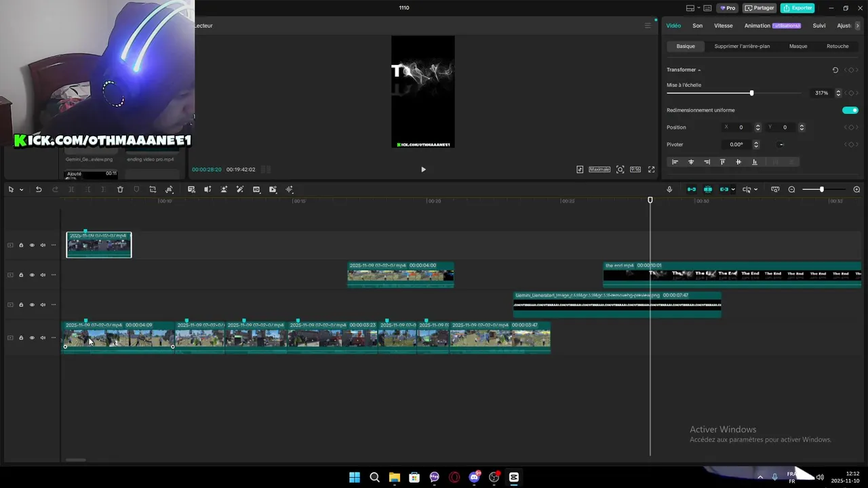Image resolution: width=868 pixels, height=488 pixels.
Task: Zoom out the timeline with minus magnifier
Action: 791,190
